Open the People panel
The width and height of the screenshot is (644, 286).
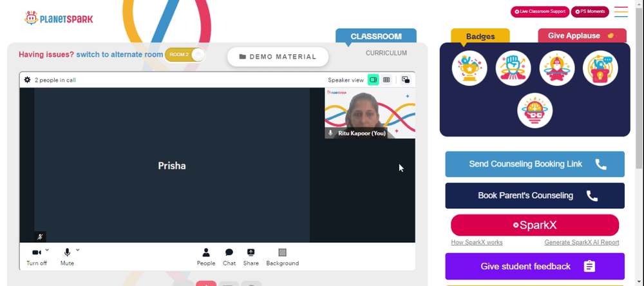tap(206, 257)
